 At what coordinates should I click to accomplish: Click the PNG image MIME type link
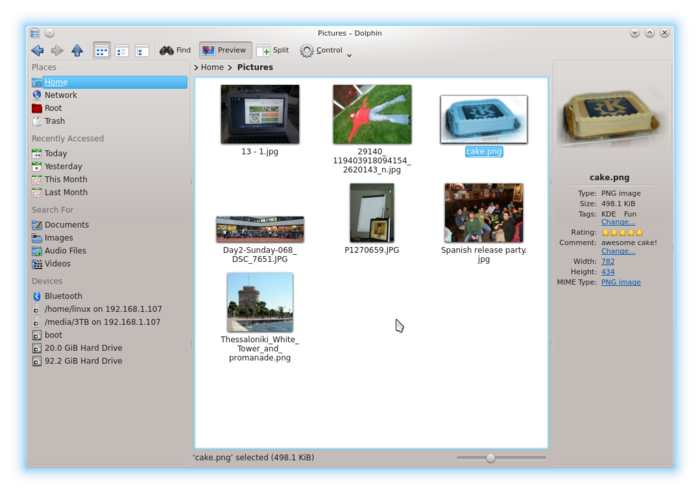(x=621, y=283)
